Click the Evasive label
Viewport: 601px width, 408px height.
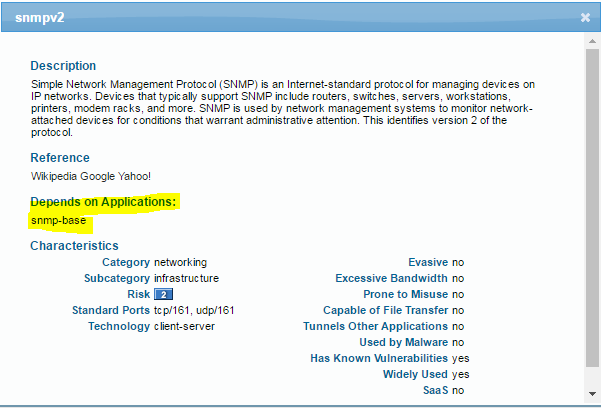coord(428,262)
